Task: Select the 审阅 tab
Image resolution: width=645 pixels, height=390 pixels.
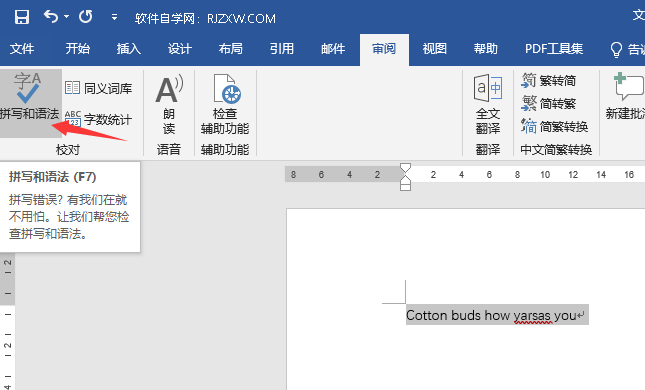Action: [384, 49]
